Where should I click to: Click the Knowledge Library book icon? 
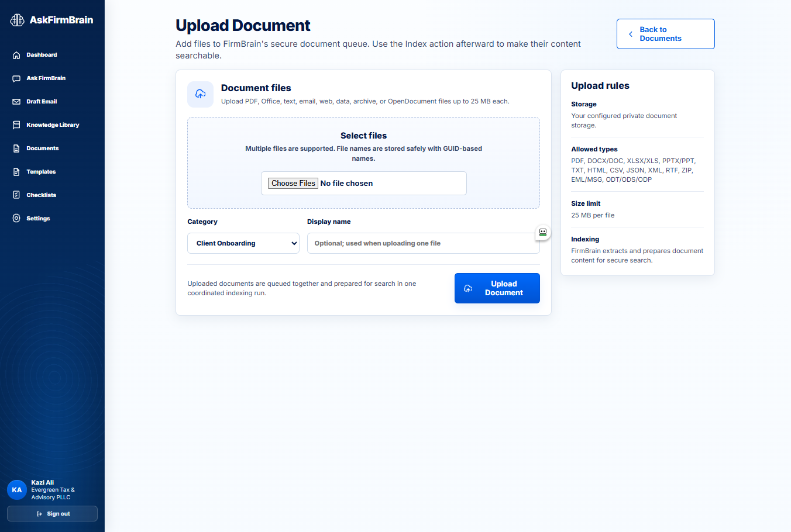[x=16, y=125]
